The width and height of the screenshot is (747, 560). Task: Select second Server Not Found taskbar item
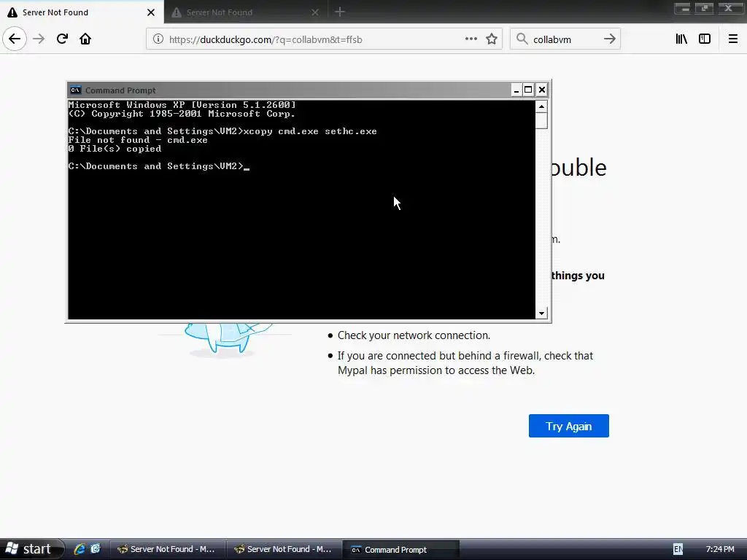[x=285, y=549]
